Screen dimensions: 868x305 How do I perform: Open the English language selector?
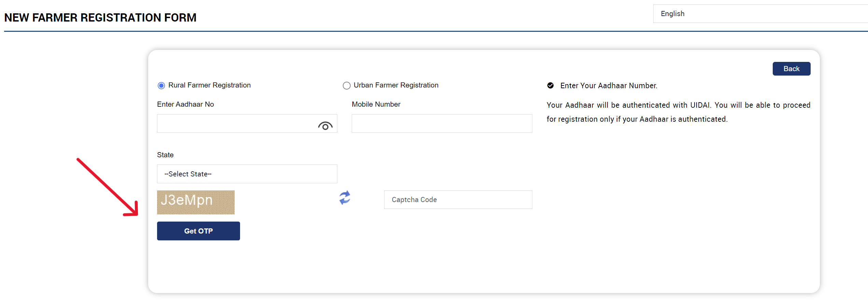760,14
